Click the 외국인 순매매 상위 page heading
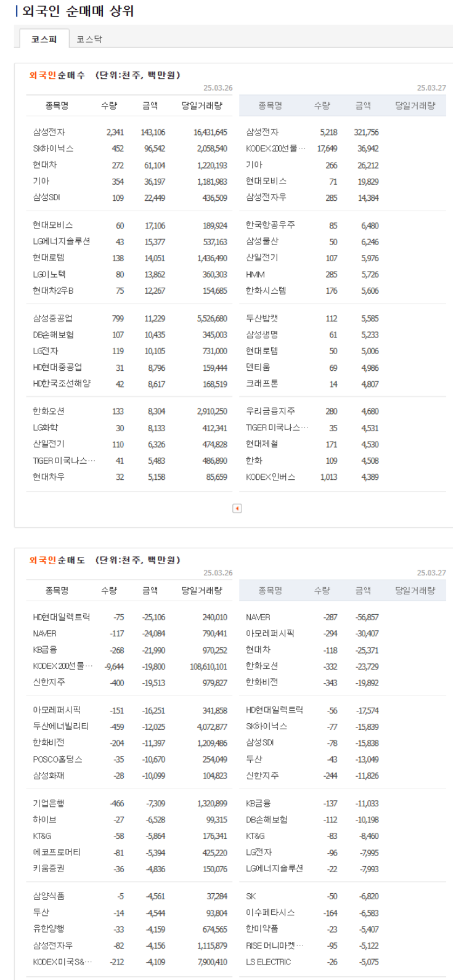 (78, 11)
